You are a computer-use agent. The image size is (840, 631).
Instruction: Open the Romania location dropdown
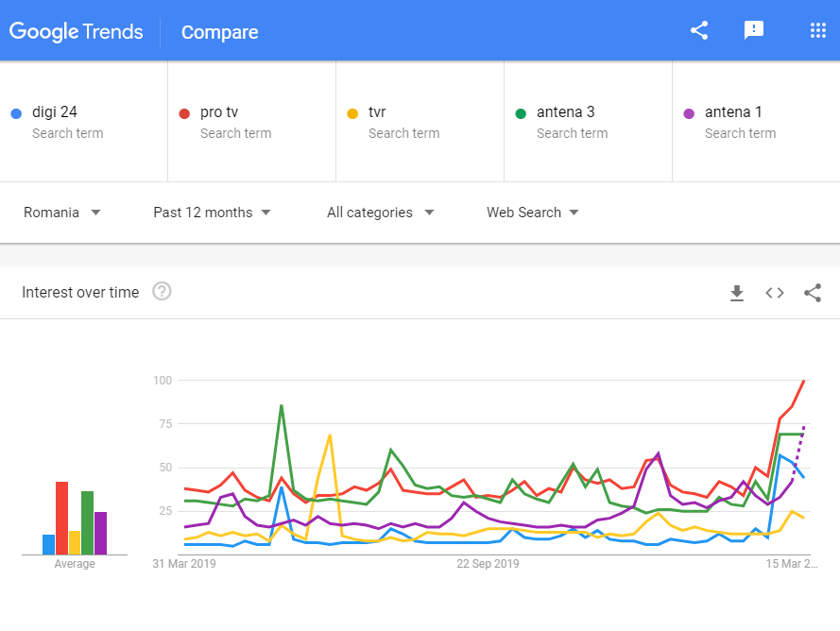pyautogui.click(x=62, y=213)
